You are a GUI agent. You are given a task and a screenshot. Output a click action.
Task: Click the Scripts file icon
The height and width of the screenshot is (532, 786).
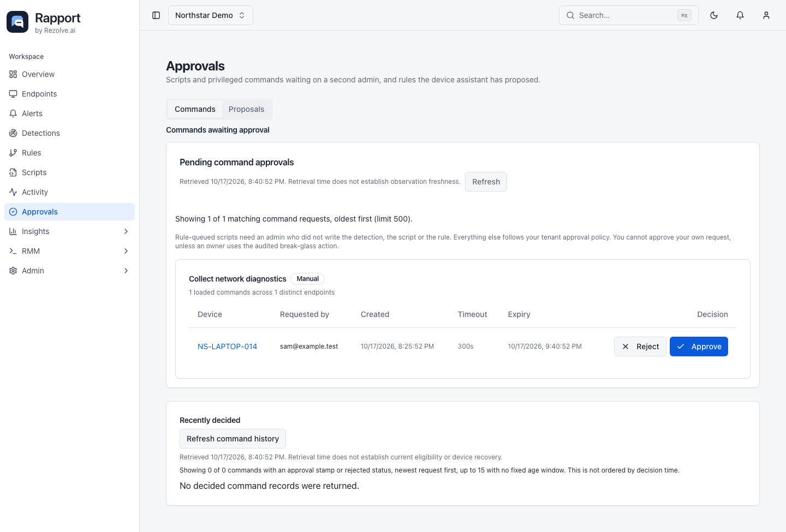pyautogui.click(x=13, y=172)
